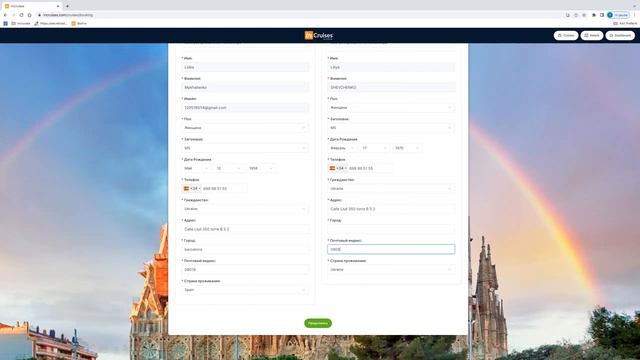
Task: Click the browser forward arrow
Action: [x=13, y=15]
